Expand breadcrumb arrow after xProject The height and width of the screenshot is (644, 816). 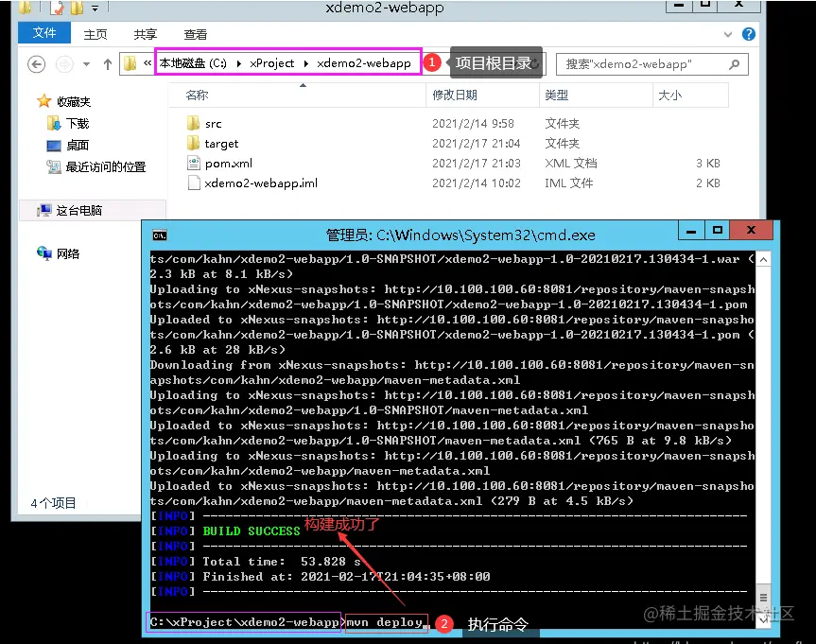coord(306,63)
